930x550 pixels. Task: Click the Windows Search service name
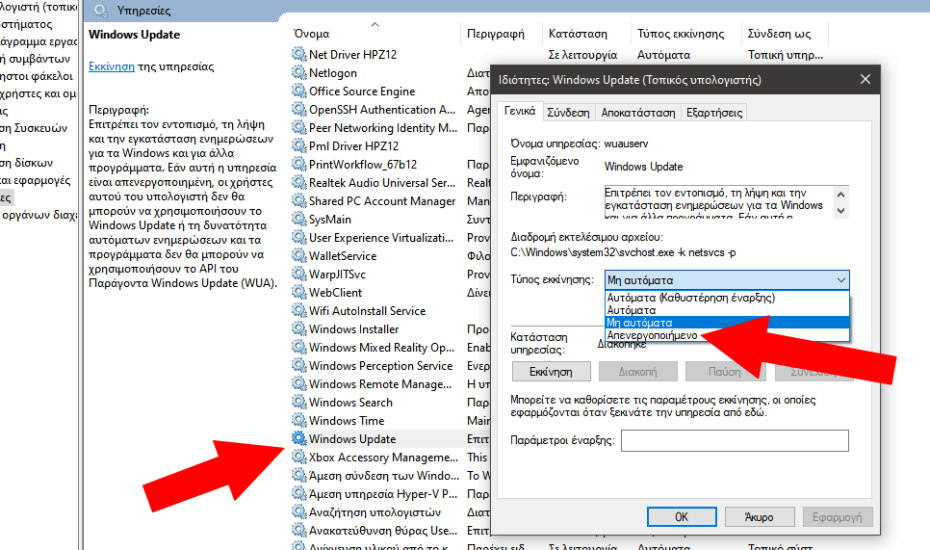(351, 402)
